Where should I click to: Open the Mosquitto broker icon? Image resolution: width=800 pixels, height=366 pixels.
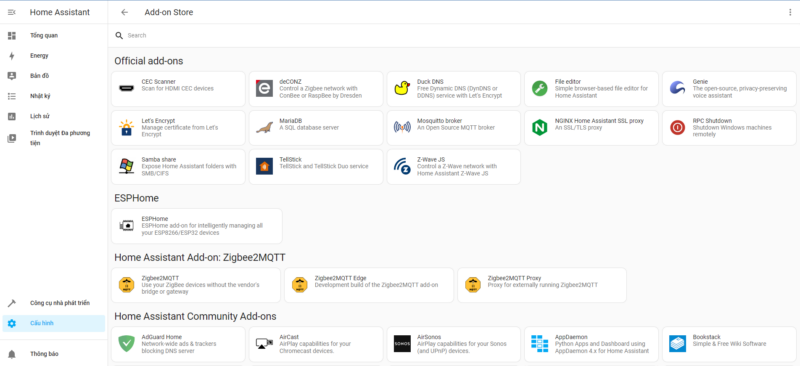click(402, 127)
